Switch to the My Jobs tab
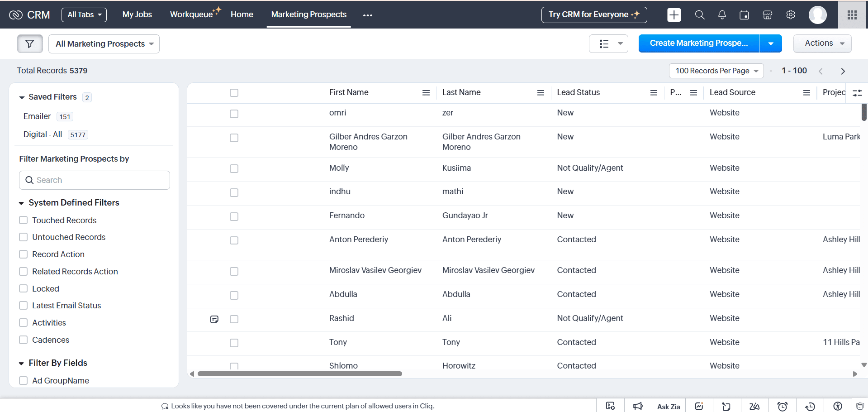 coord(137,14)
